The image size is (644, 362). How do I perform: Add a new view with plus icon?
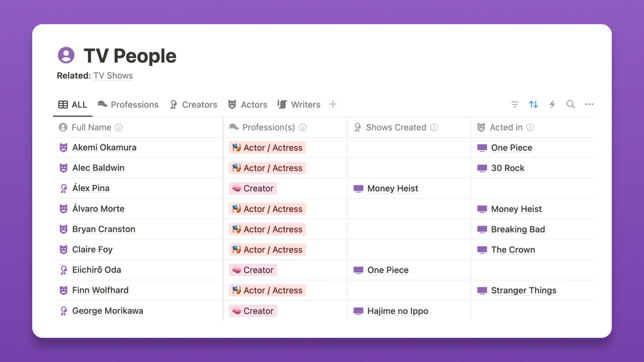[333, 104]
